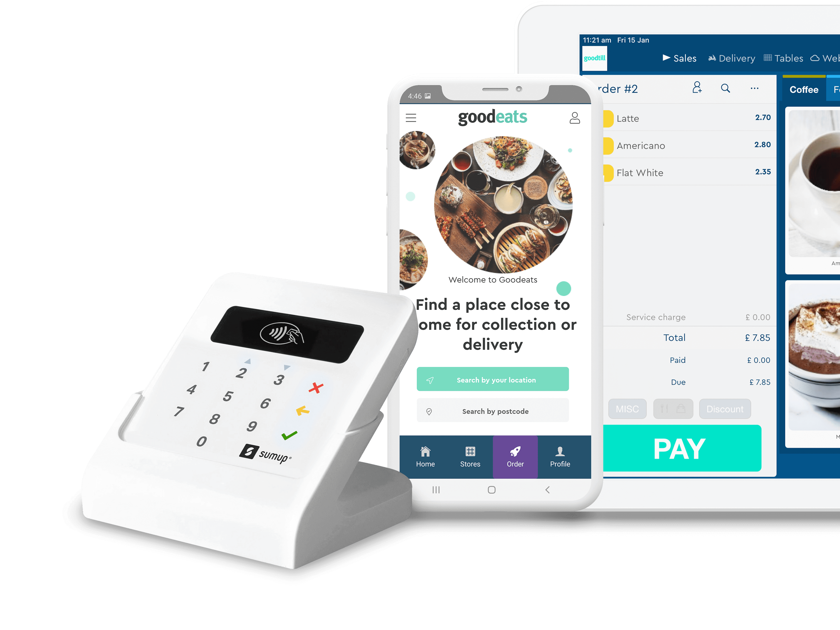Image resolution: width=840 pixels, height=630 pixels.
Task: Tap the customer profile icon in POS
Action: pos(697,87)
